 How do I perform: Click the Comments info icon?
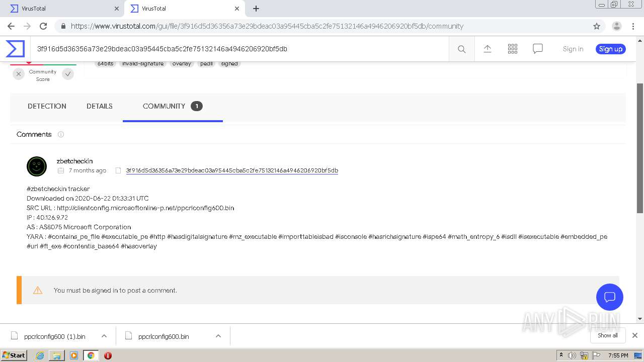61,134
